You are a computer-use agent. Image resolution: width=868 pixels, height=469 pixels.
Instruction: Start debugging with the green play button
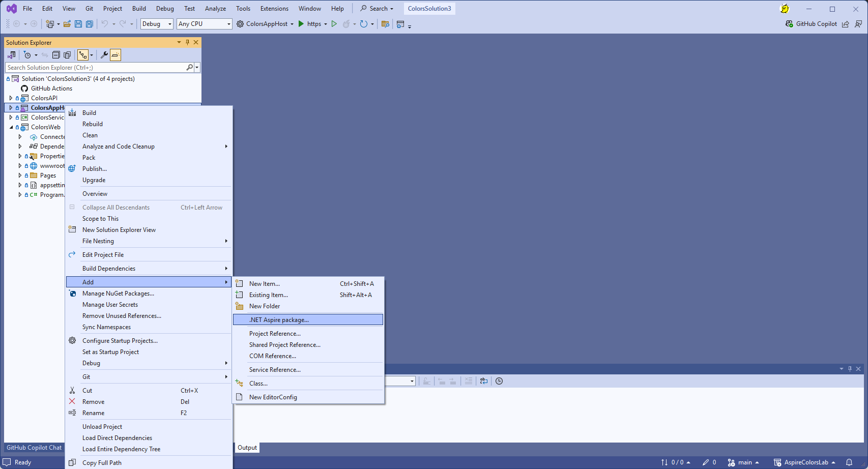(301, 24)
